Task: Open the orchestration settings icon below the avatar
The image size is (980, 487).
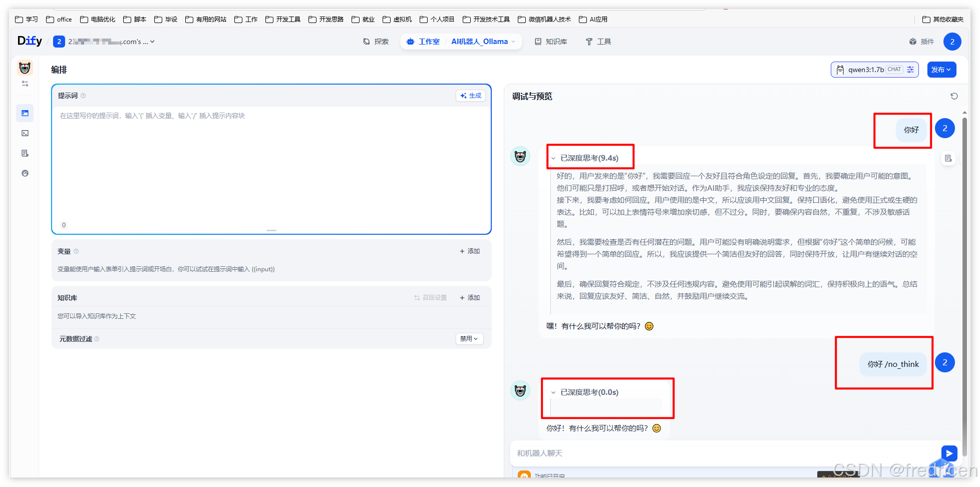Action: tap(24, 84)
